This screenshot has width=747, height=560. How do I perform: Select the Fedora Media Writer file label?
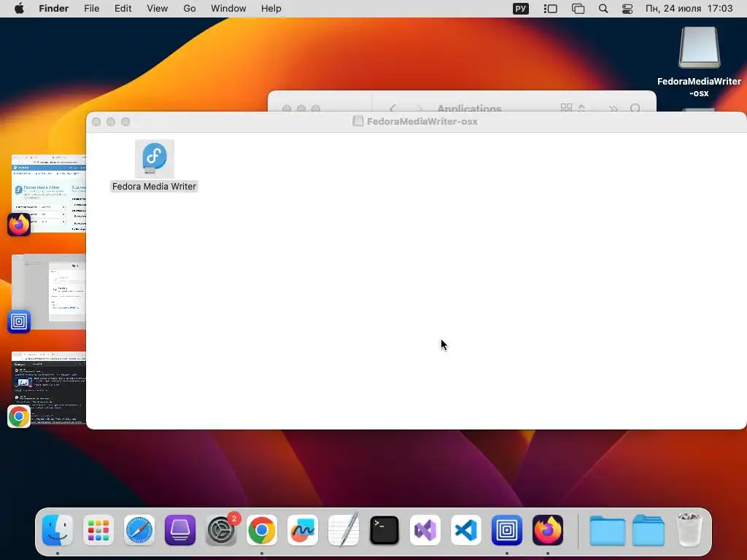tap(154, 187)
